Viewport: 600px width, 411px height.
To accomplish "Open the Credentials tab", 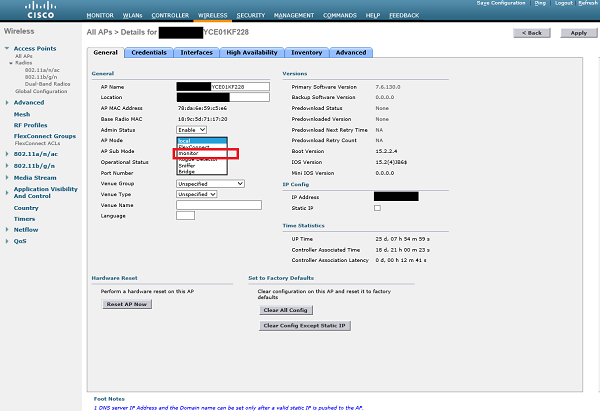I will (x=149, y=52).
